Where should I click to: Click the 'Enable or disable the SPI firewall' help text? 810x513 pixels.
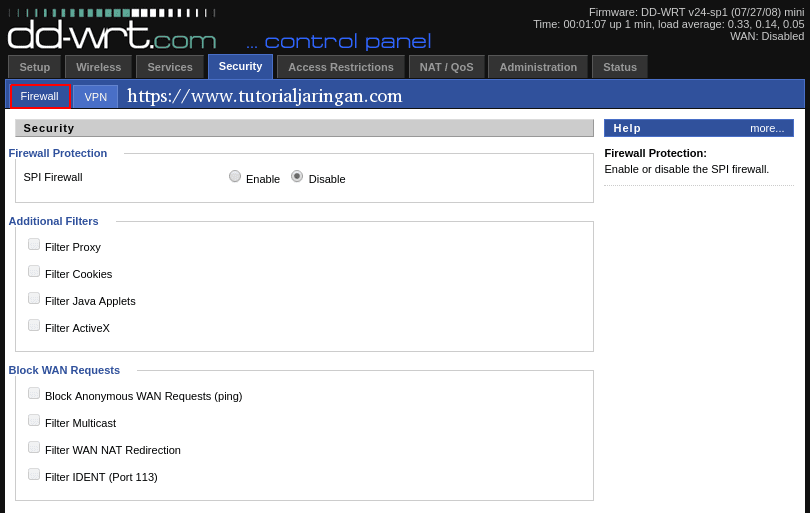tap(687, 169)
